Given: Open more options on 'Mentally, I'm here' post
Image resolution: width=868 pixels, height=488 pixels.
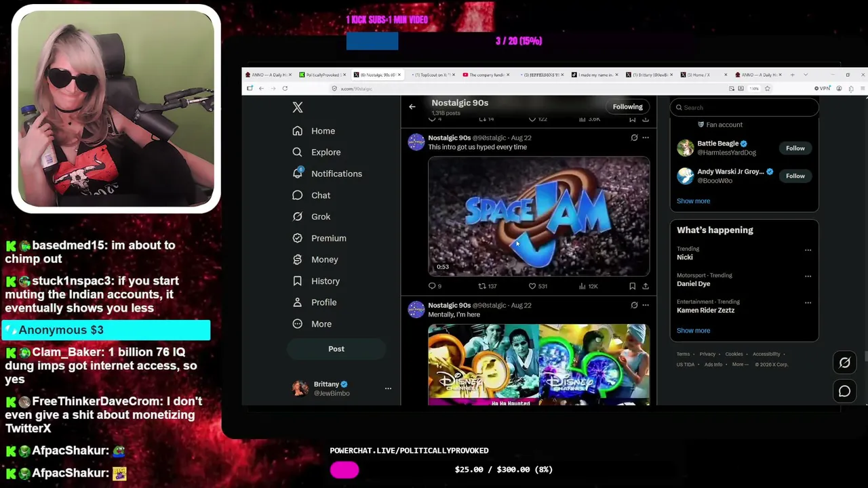Looking at the screenshot, I should (646, 305).
